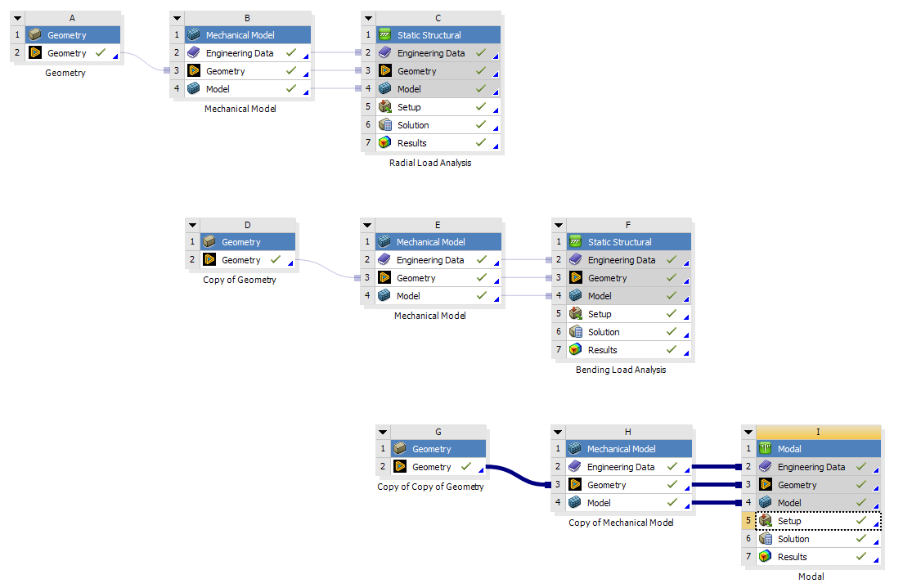Click the Static Structural icon in system C title
Image resolution: width=912 pixels, height=588 pixels.
point(384,35)
